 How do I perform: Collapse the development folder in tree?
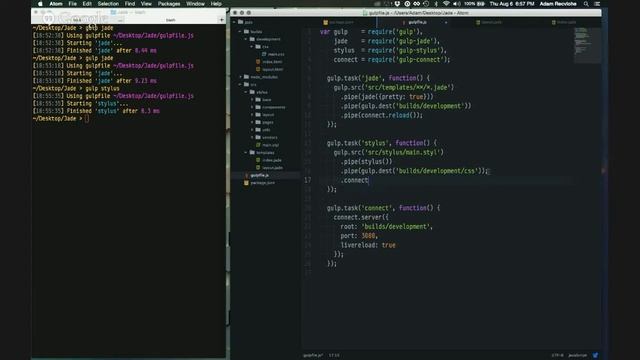tap(246, 39)
